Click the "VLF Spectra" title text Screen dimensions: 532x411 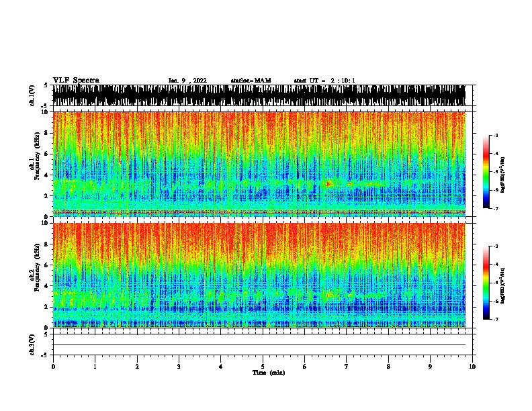(x=76, y=81)
